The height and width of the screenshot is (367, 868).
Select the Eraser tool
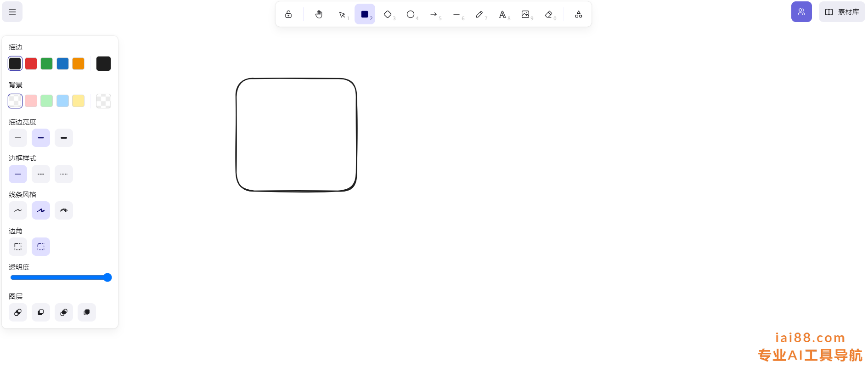pos(548,14)
